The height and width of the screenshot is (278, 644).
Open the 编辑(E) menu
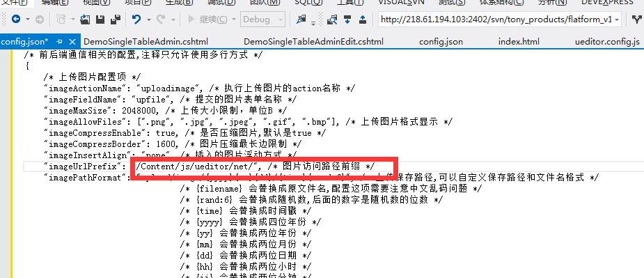tap(55, 2)
